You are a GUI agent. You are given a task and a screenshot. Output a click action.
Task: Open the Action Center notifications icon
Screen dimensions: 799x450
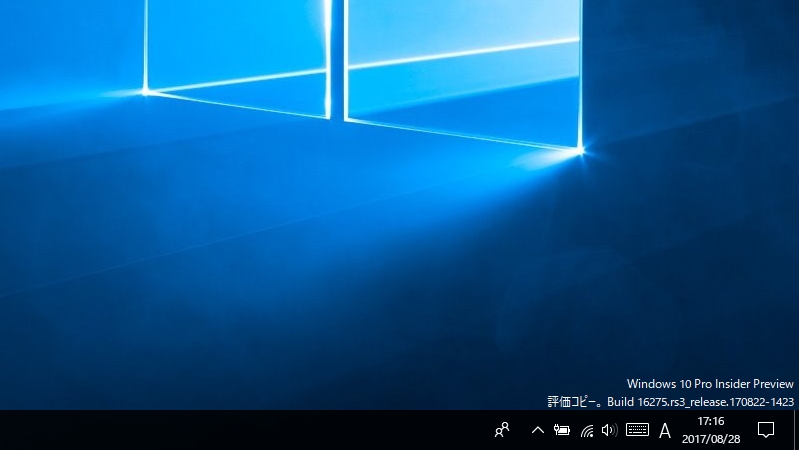[766, 430]
